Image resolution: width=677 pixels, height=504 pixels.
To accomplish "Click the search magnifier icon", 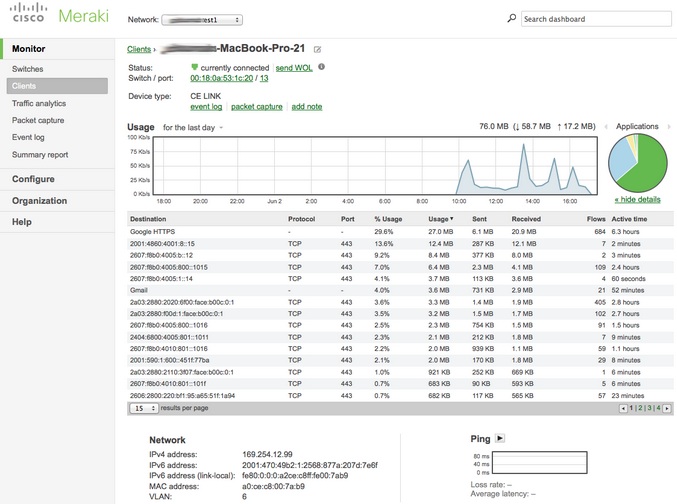I will pyautogui.click(x=511, y=18).
